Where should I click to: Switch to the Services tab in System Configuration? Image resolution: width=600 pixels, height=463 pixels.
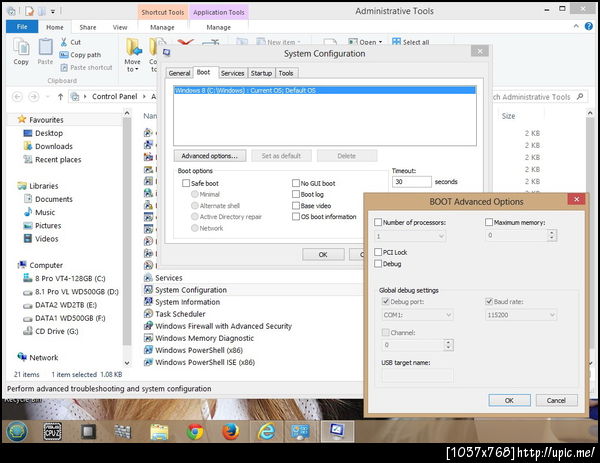(232, 73)
